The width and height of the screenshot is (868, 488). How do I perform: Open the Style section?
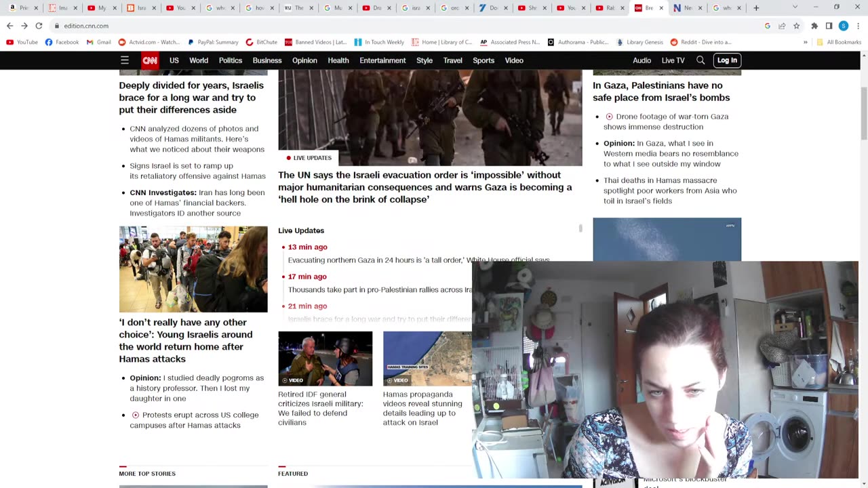(425, 60)
